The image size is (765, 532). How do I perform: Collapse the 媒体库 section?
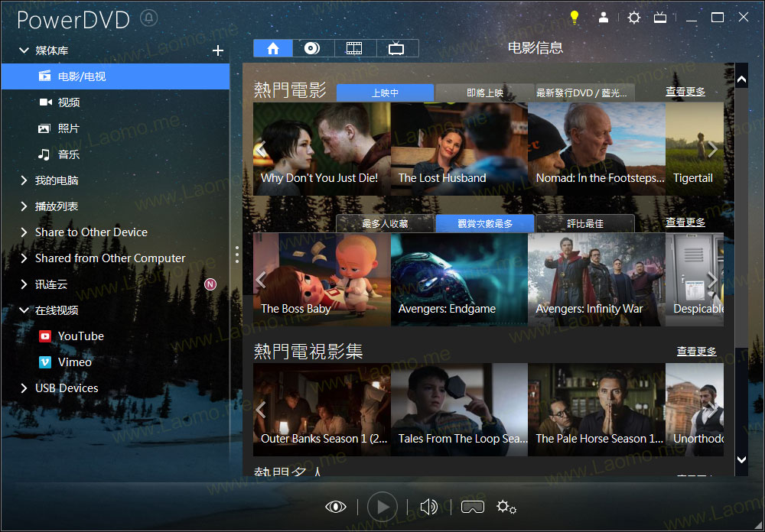24,50
